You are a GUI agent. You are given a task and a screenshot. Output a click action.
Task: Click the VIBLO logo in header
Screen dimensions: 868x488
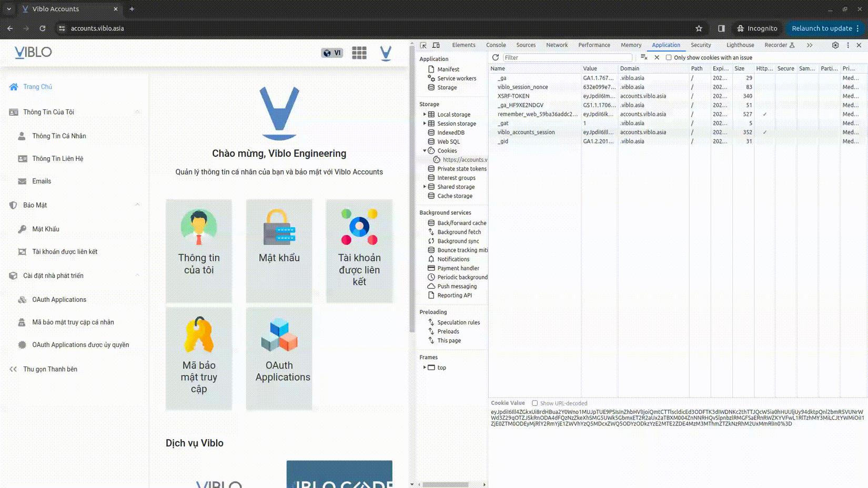pos(33,52)
